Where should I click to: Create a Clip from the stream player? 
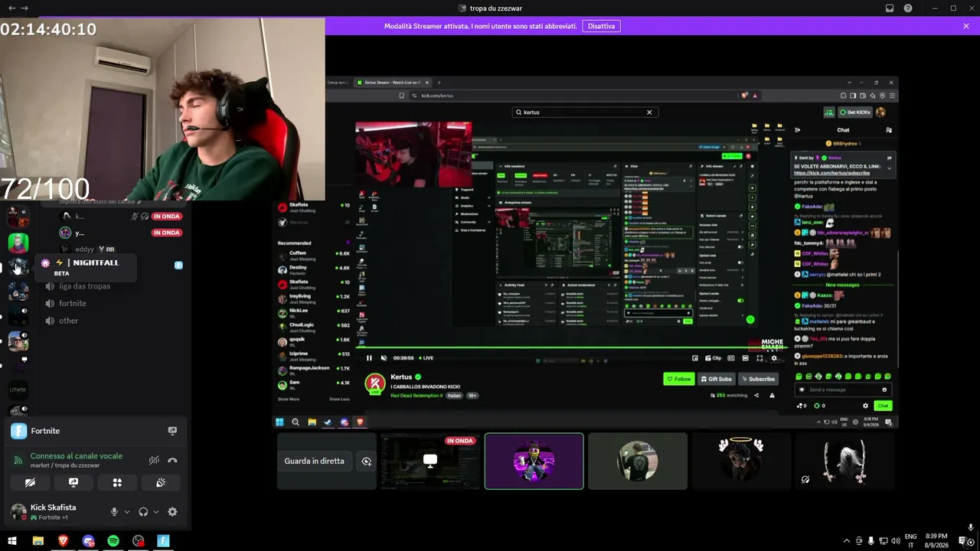(x=714, y=358)
